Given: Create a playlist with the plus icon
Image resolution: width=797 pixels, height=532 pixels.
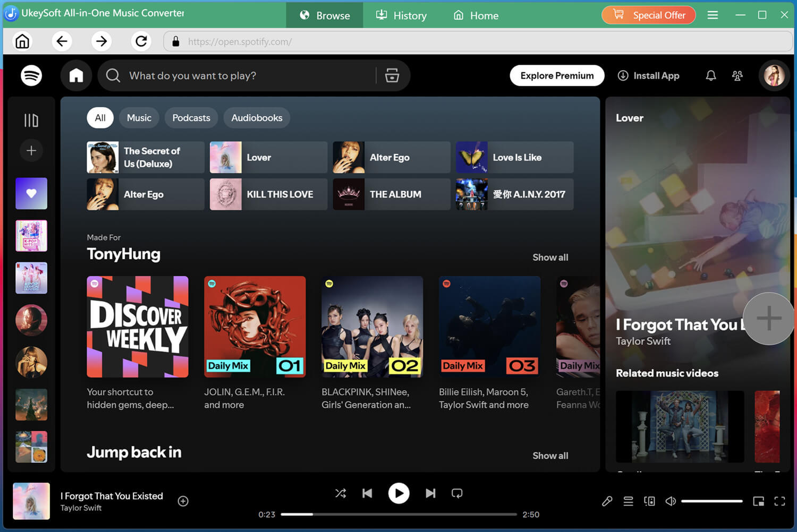Looking at the screenshot, I should tap(31, 150).
